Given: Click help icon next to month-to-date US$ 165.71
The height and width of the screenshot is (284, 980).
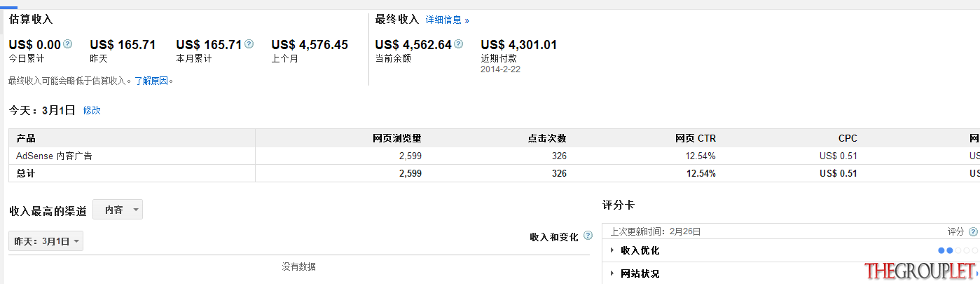Looking at the screenshot, I should (x=249, y=44).
